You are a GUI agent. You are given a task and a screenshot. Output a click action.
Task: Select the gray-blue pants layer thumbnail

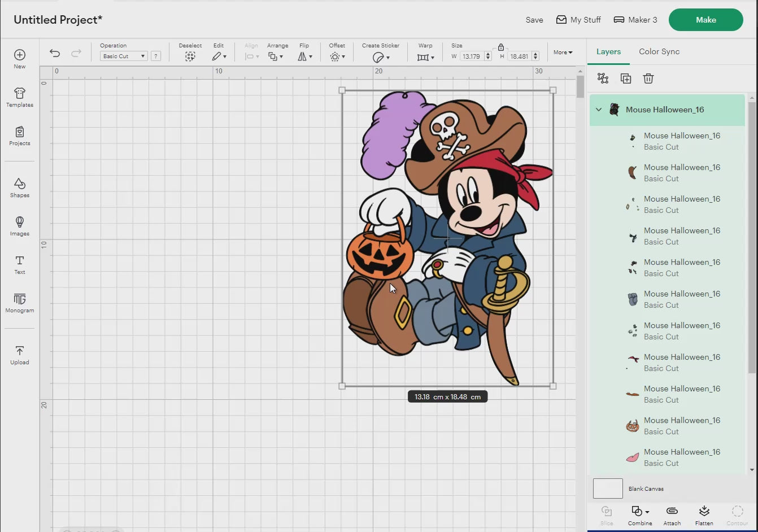[x=633, y=299]
